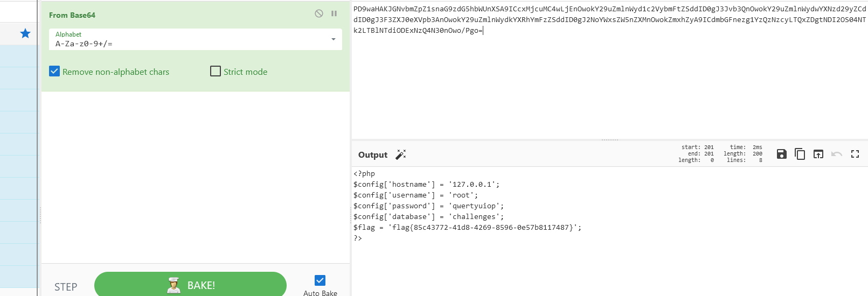868x296 pixels.
Task: Uncheck Remove non-alphabet chars
Action: click(54, 72)
